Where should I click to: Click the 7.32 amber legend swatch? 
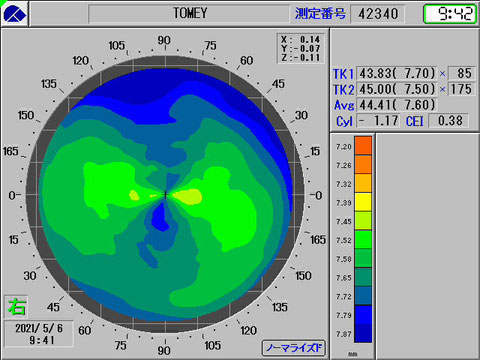[x=363, y=183]
